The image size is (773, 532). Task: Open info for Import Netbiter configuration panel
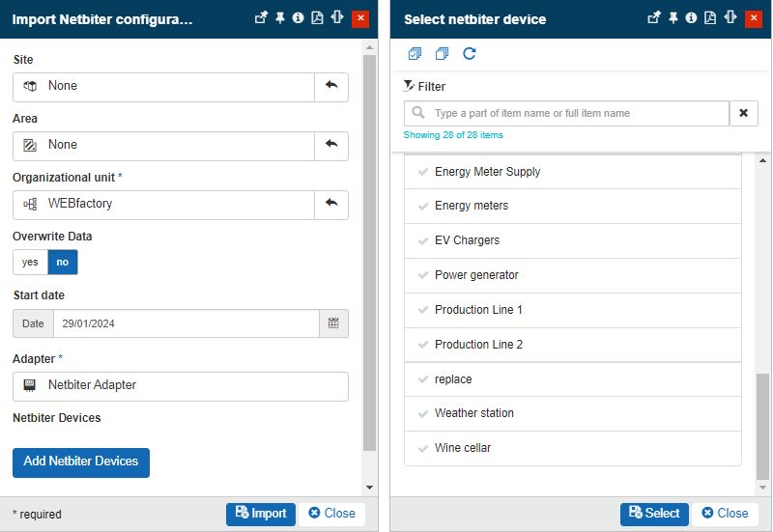tap(298, 18)
